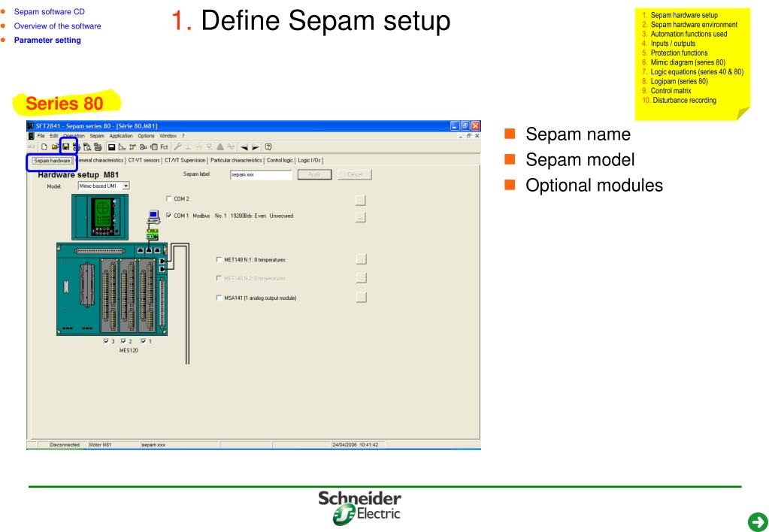Click the green next-slide arrow icon

click(758, 521)
